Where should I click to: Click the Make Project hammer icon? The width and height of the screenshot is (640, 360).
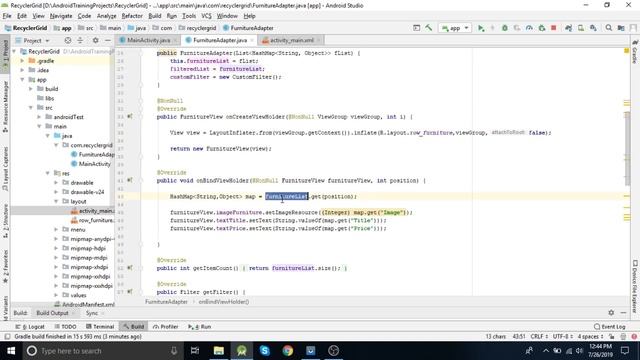(429, 28)
